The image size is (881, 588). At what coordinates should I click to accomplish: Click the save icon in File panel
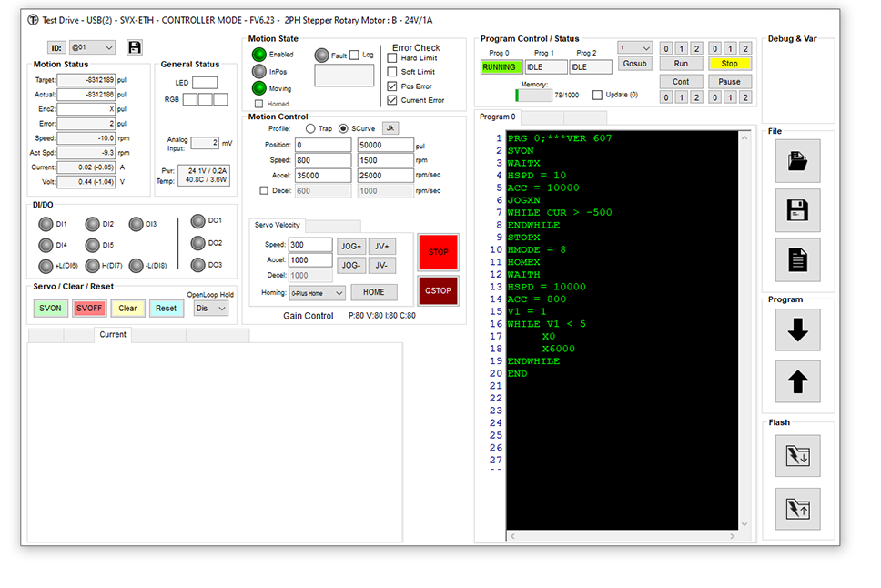tap(797, 211)
